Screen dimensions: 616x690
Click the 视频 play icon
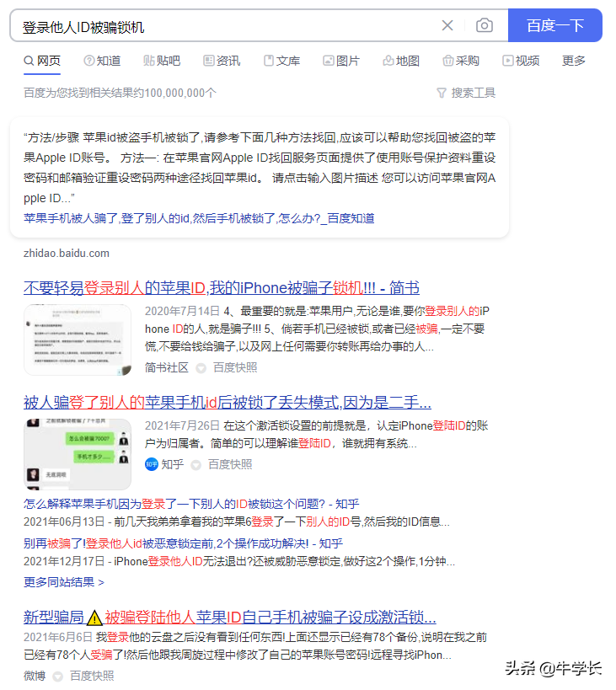click(x=508, y=61)
